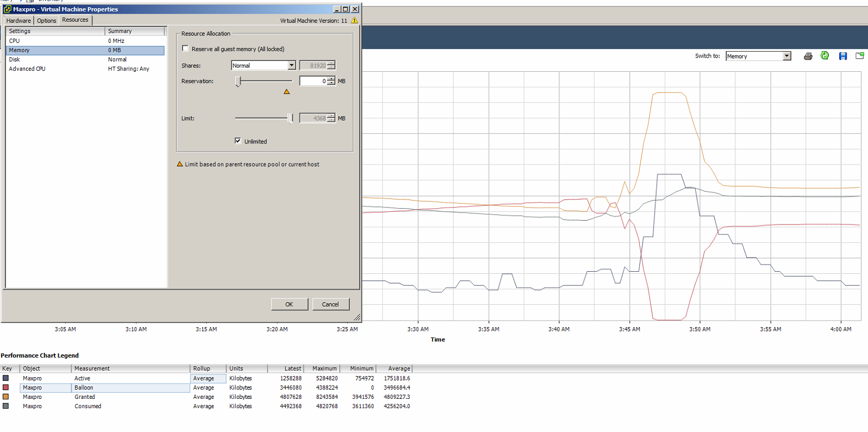Select the Balloon measurement legend row

[206, 387]
